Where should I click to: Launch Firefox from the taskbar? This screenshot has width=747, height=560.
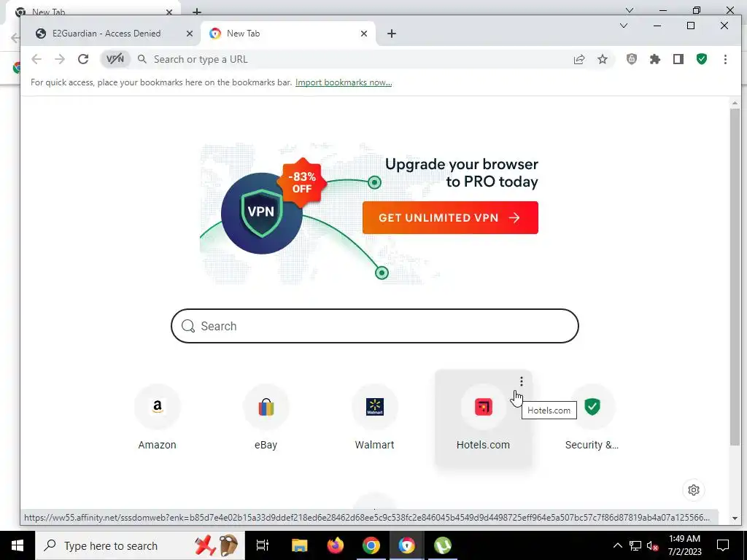(336, 545)
